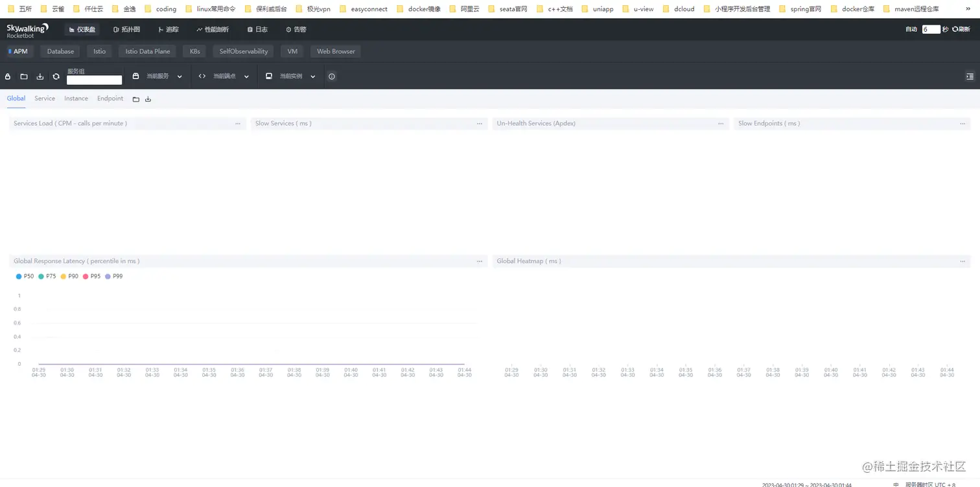The image size is (980, 487).
Task: Click the 服务组 input field
Action: (x=95, y=80)
